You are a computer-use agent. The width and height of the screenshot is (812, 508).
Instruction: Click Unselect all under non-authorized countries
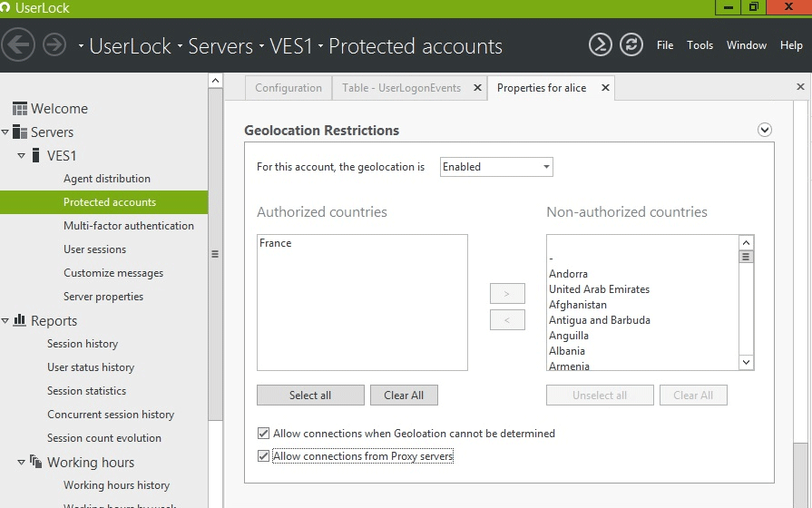[x=600, y=396]
